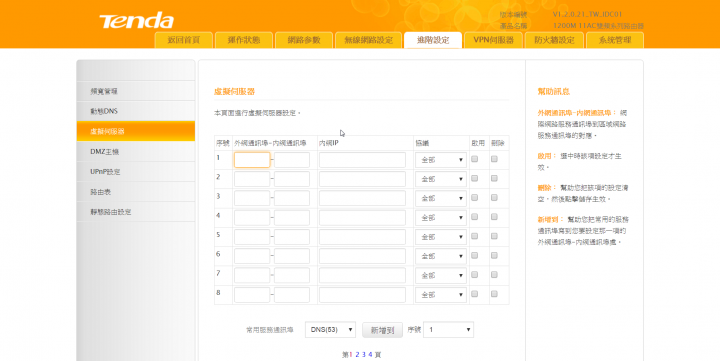The width and height of the screenshot is (720, 361).
Task: Open 路由表 in the sidebar
Action: pyautogui.click(x=136, y=192)
